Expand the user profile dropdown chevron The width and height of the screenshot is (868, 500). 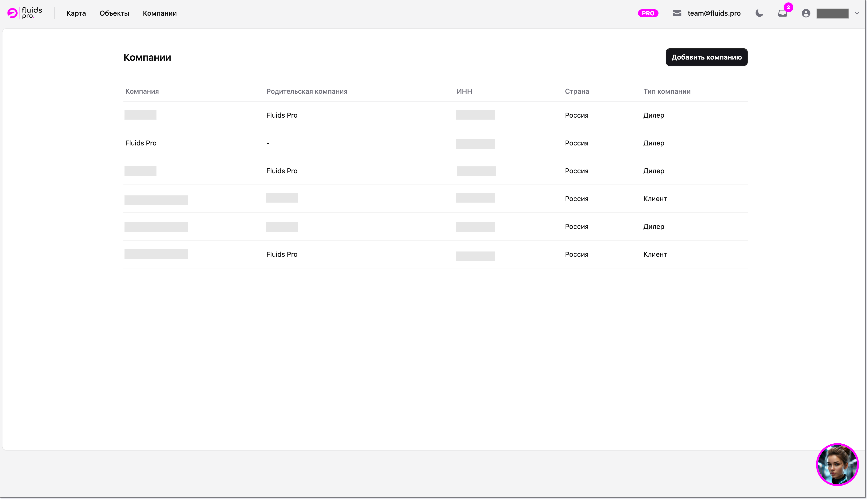[x=857, y=13]
